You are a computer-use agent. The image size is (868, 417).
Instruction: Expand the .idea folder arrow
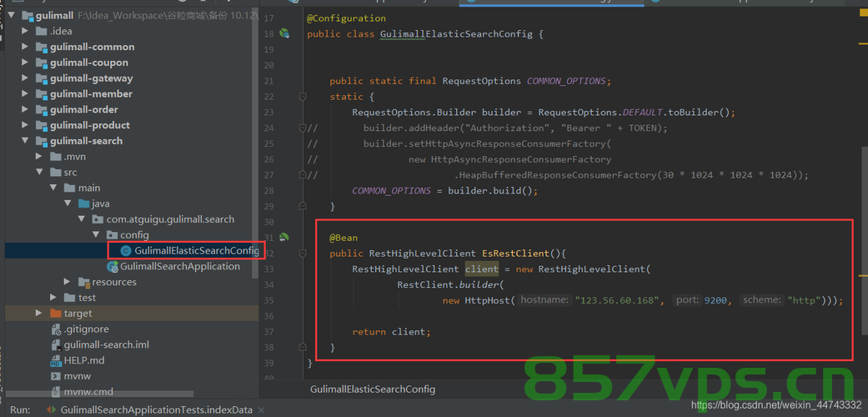click(x=26, y=31)
